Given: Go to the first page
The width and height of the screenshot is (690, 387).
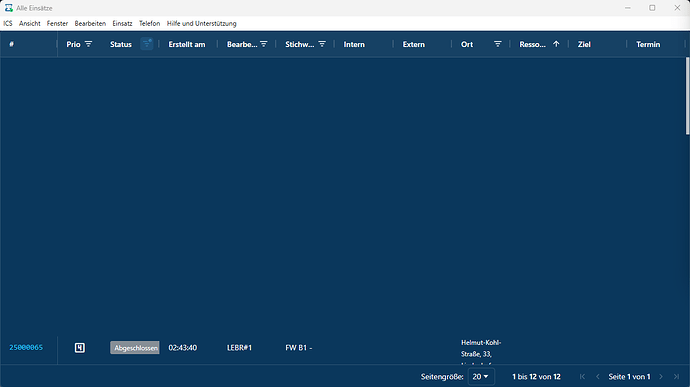Looking at the screenshot, I should click(582, 376).
